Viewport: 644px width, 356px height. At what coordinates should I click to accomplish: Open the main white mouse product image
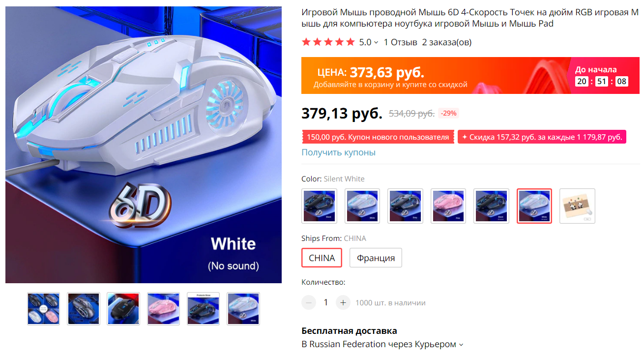(144, 145)
